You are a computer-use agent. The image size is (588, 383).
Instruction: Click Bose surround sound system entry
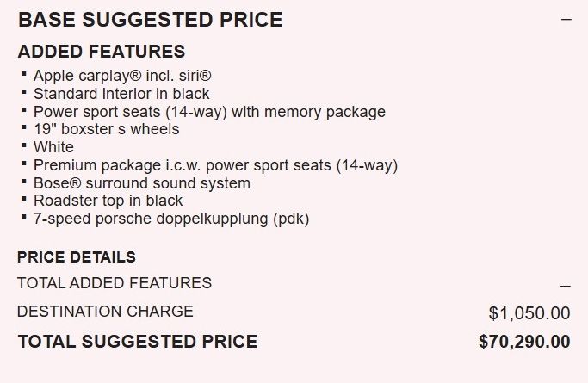click(x=142, y=183)
